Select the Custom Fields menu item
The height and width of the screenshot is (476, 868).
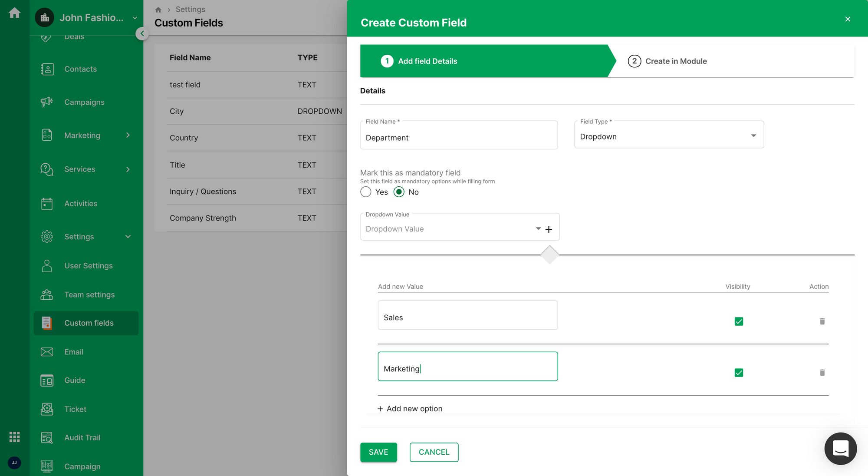[x=89, y=322]
